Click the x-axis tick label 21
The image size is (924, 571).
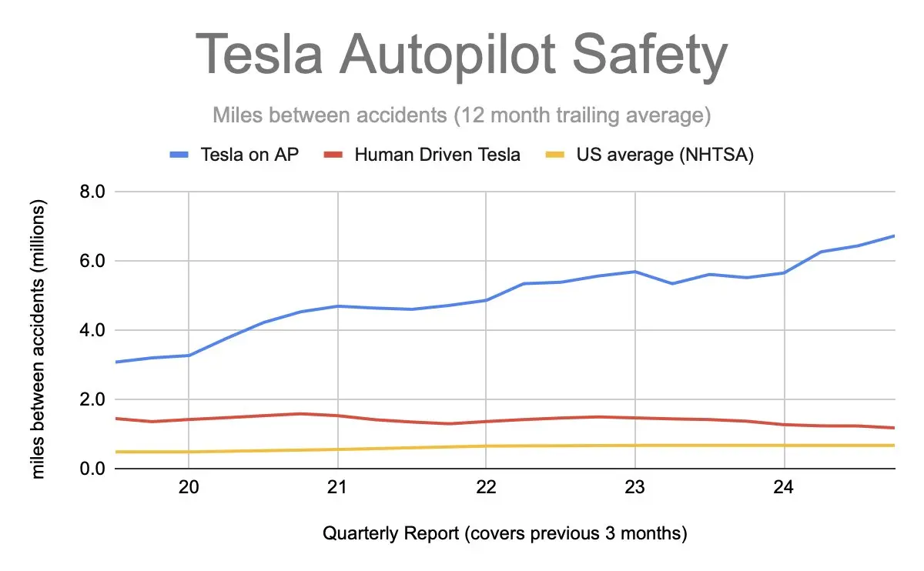[x=337, y=489]
